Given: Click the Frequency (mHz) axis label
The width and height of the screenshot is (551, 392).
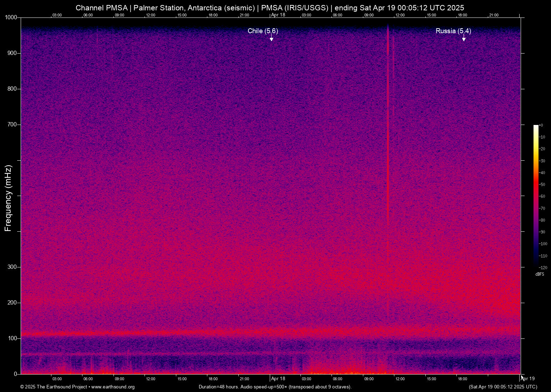Looking at the screenshot, I should tap(8, 198).
